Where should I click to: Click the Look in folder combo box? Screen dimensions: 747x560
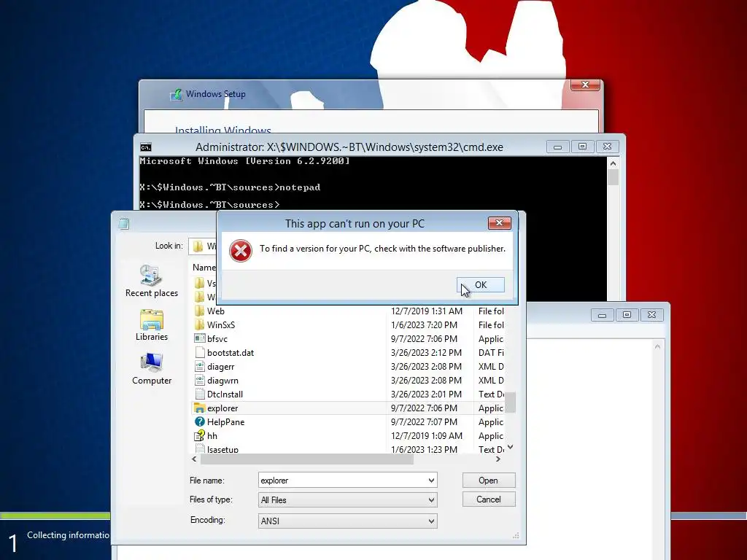[203, 246]
